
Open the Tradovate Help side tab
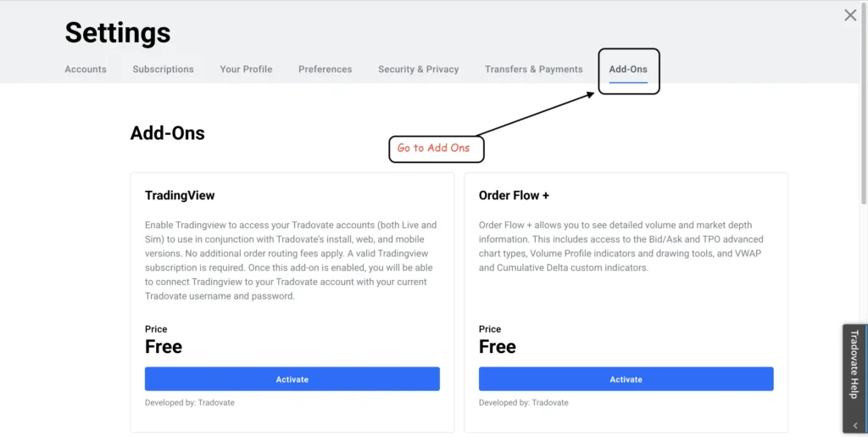[854, 365]
